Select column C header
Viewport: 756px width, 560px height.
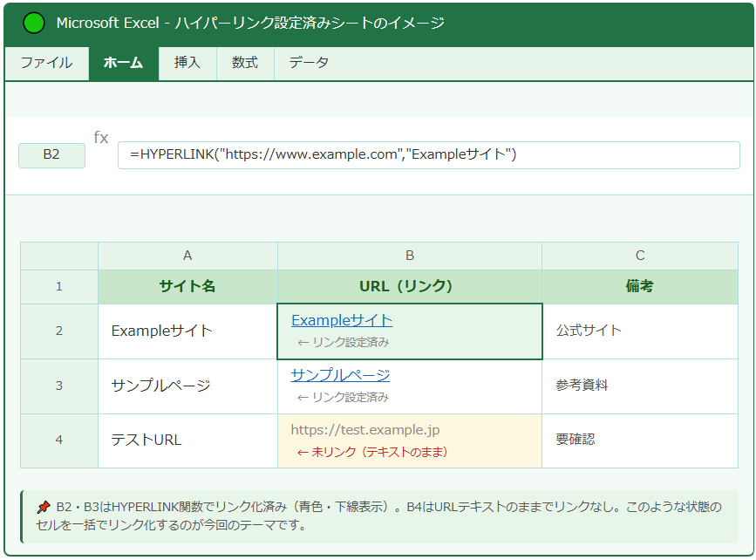click(640, 256)
